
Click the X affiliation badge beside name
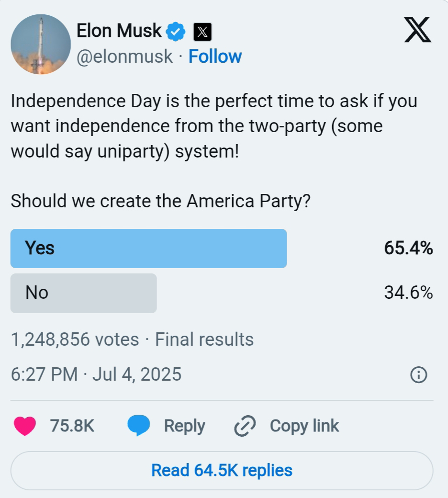202,32
